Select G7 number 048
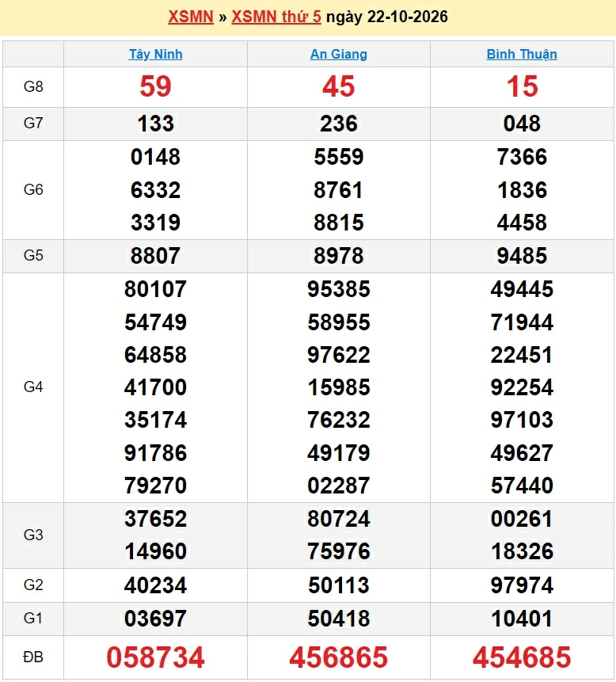Viewport: 616px width, 682px height. (522, 124)
